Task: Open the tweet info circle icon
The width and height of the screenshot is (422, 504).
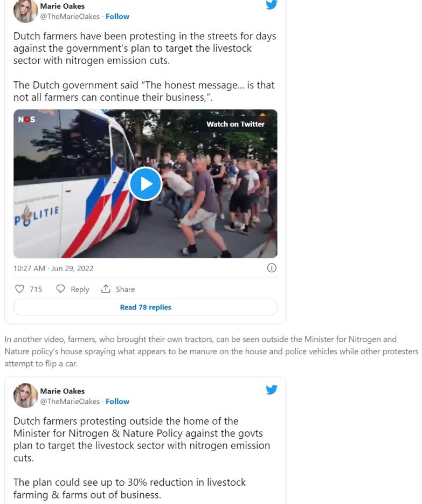Action: 272,268
